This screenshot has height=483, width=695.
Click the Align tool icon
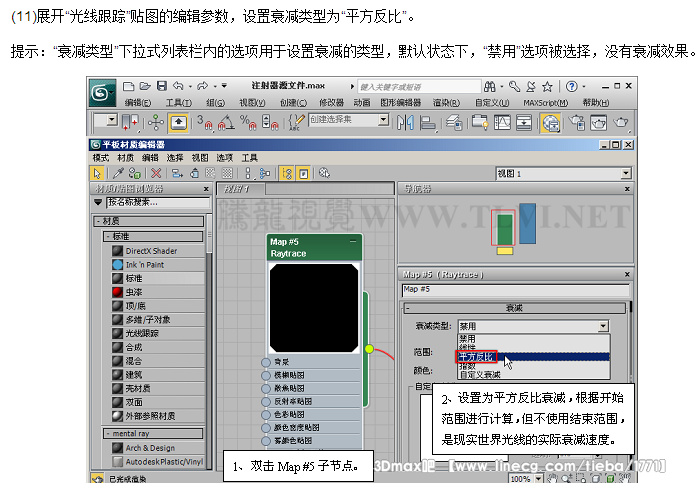pyautogui.click(x=428, y=122)
